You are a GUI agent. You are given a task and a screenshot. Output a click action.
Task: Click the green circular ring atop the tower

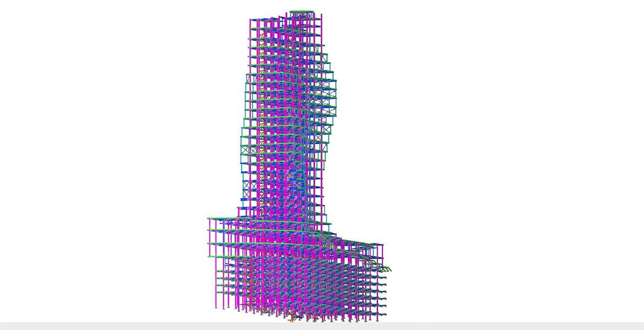(302, 12)
